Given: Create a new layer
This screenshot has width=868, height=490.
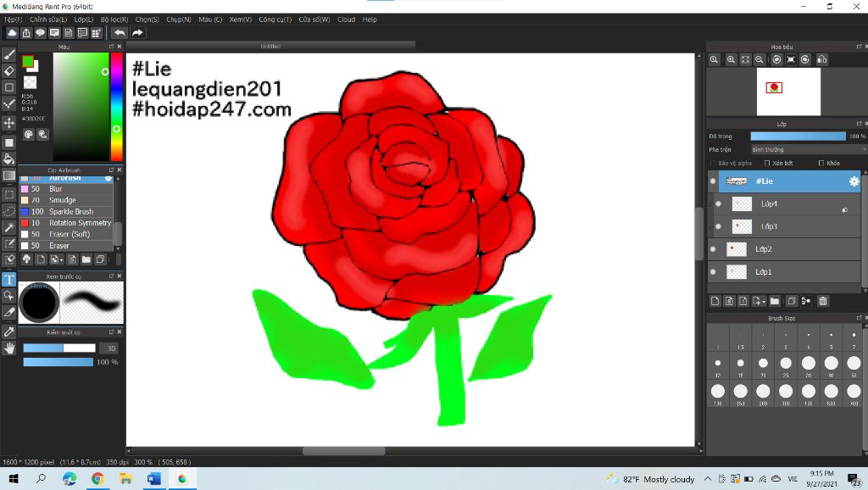Looking at the screenshot, I should [715, 301].
